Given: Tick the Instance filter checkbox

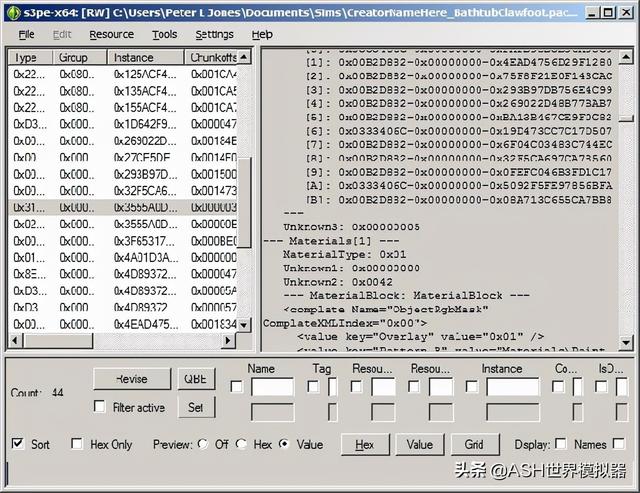Looking at the screenshot, I should click(471, 386).
